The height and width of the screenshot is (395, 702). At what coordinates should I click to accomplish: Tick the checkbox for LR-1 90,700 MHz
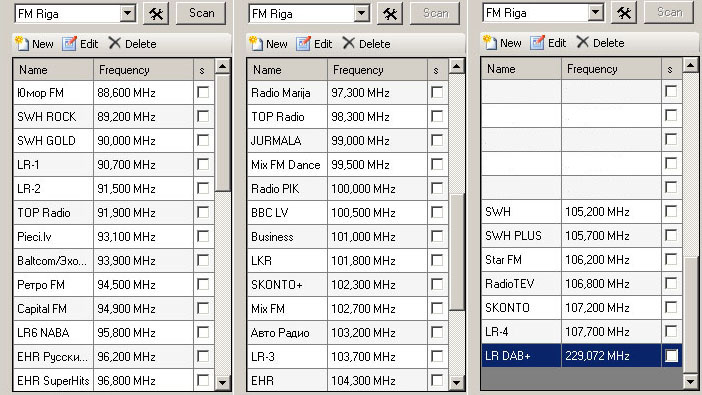203,164
